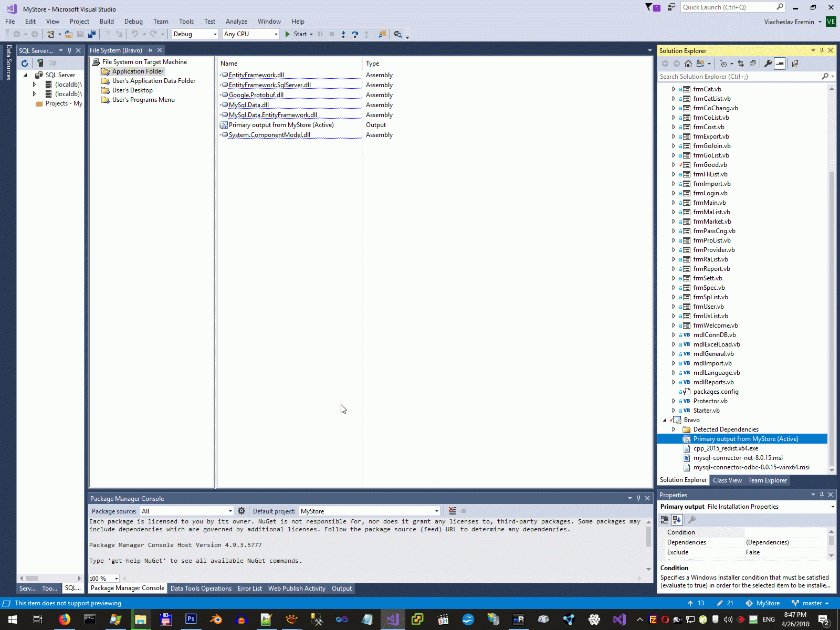This screenshot has height=630, width=840.
Task: Expand the Detected Dependencies folder
Action: [674, 429]
